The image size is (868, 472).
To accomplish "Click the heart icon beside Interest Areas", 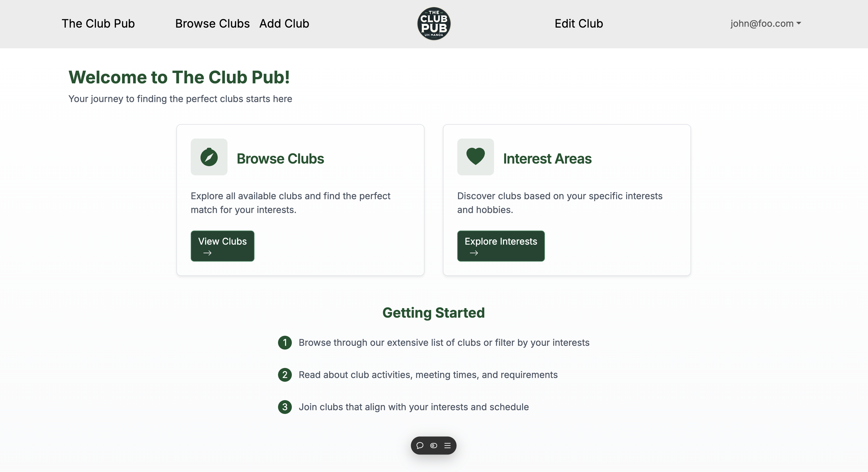I will (x=475, y=156).
